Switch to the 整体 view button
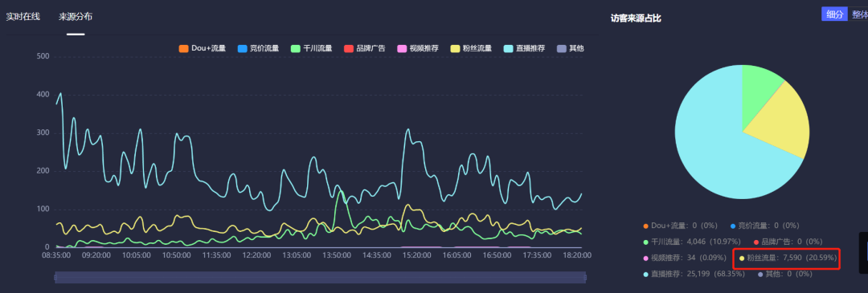This screenshot has width=868, height=293. coord(858,14)
